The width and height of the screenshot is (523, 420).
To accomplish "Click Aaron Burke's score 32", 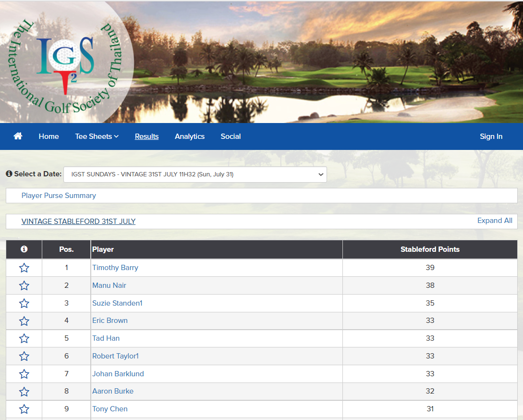I will (430, 391).
